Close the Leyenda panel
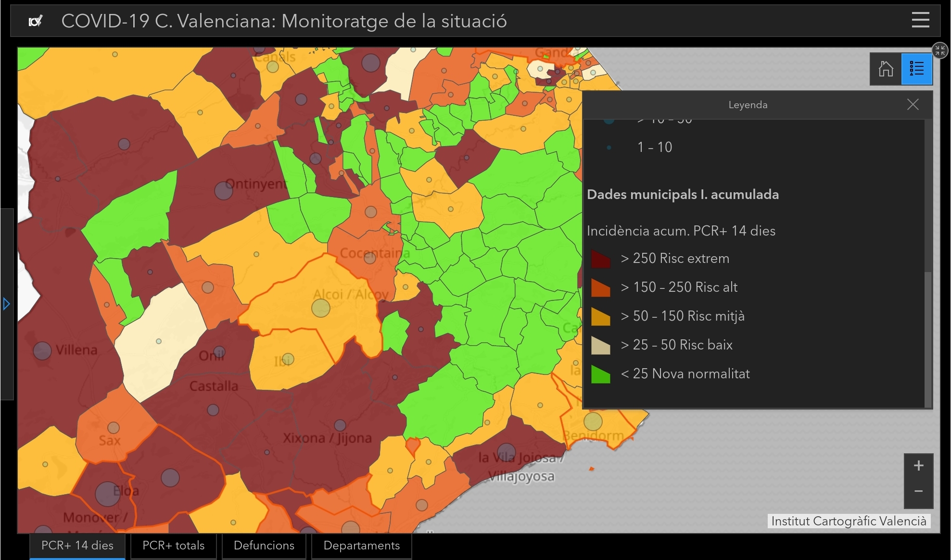 [x=913, y=105]
